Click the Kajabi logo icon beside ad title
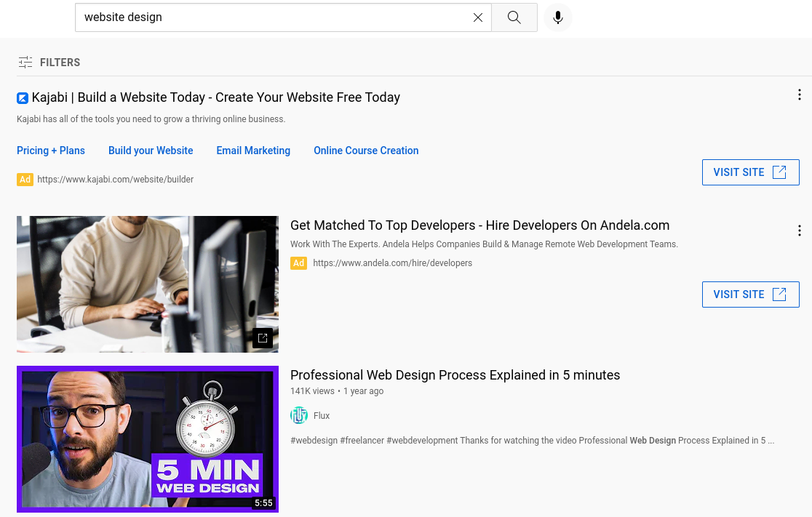 coord(23,98)
